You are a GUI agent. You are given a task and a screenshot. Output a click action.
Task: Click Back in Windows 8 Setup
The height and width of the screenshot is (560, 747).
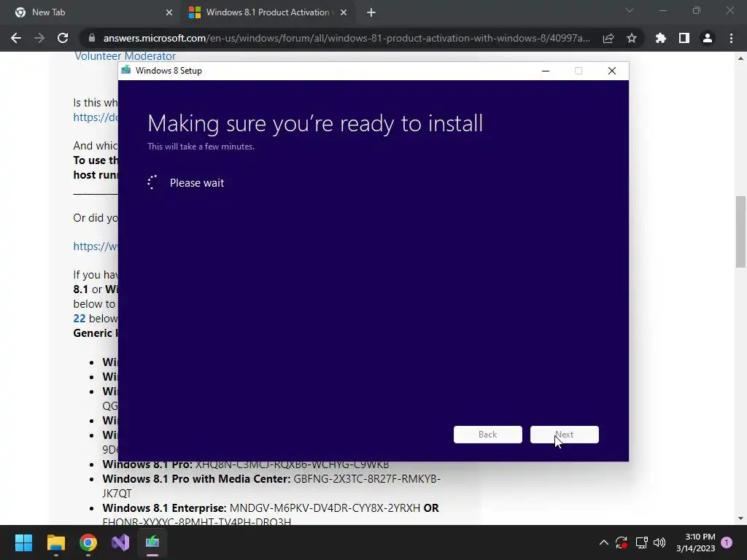pyautogui.click(x=488, y=435)
